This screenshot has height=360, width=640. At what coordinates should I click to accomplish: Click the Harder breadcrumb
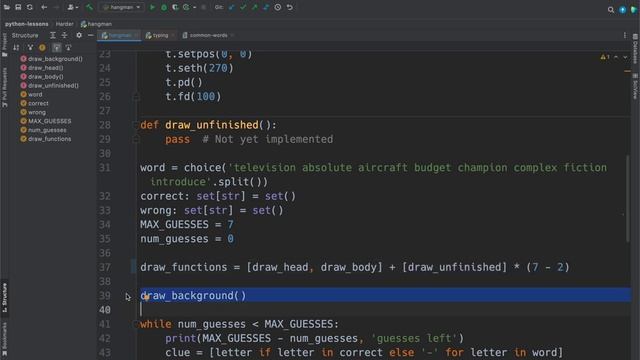64,24
